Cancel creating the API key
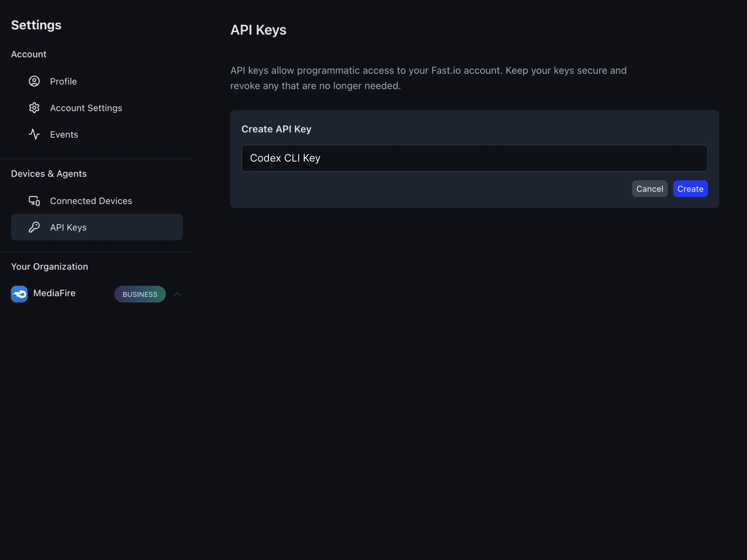The image size is (747, 560). coord(649,189)
